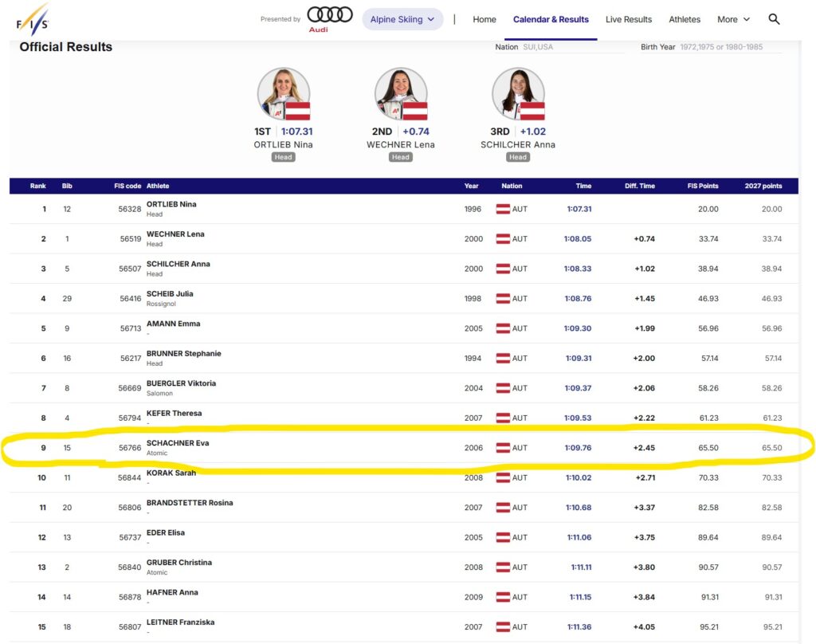The height and width of the screenshot is (644, 816).
Task: Click Nina Ortlieb's winner portrait
Action: (284, 94)
